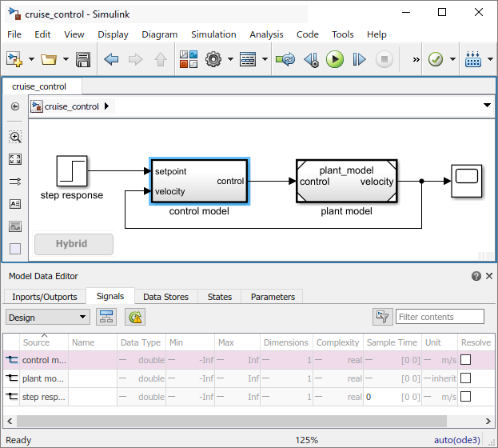Click the Zoom In magnifier icon
Viewport: 498px width, 448px height.
15,137
